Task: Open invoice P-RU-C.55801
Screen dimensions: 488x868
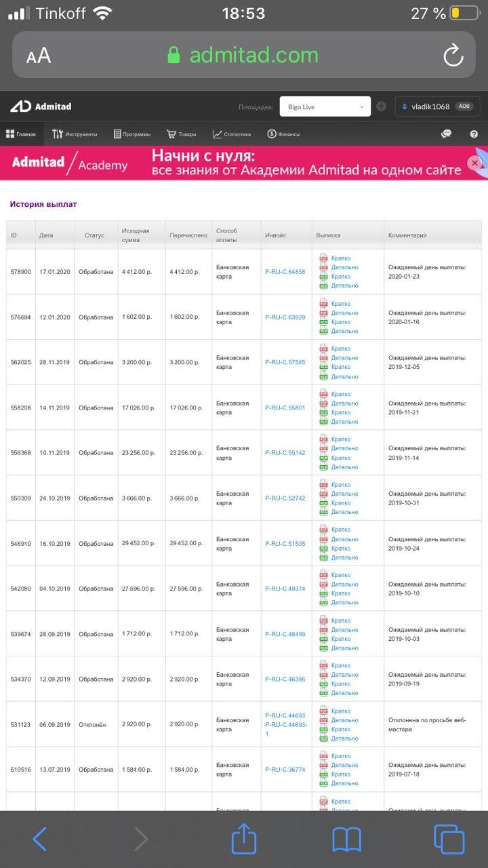Action: point(285,408)
